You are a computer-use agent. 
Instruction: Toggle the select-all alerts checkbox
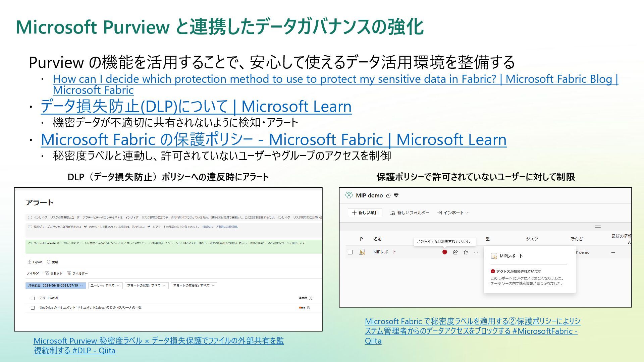point(33,298)
